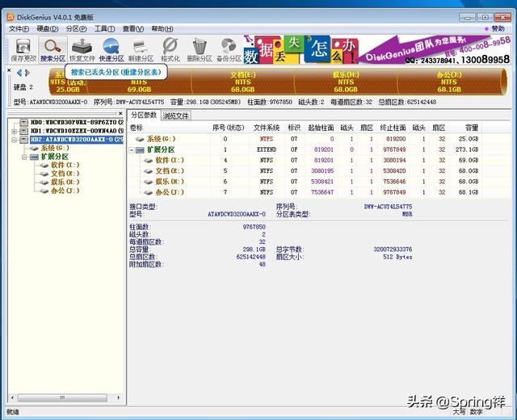Collapse the HD2 disk tree node

(15, 140)
